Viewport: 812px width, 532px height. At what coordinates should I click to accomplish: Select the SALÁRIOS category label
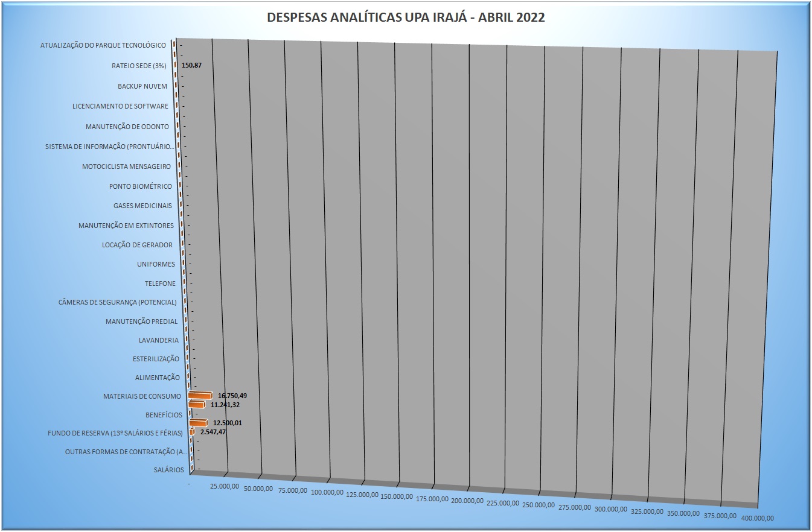[169, 470]
